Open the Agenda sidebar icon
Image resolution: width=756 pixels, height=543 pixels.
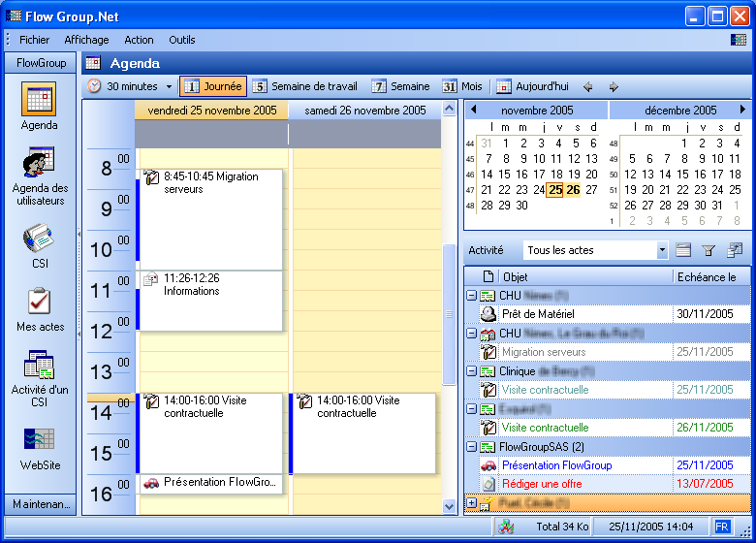(39, 101)
